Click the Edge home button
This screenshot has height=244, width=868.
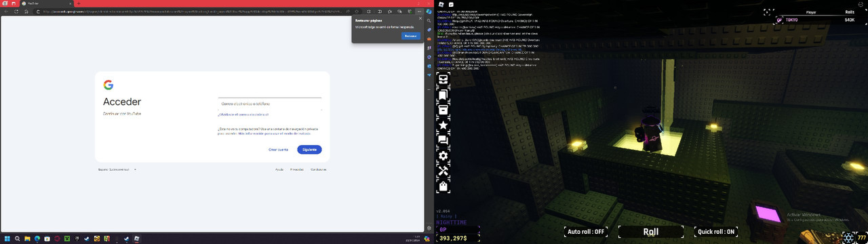26,12
